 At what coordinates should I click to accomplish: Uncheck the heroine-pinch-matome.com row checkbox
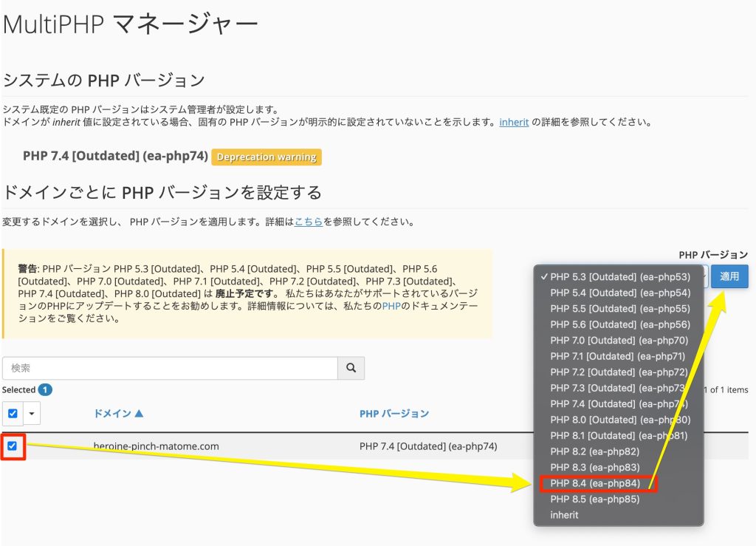coord(13,446)
